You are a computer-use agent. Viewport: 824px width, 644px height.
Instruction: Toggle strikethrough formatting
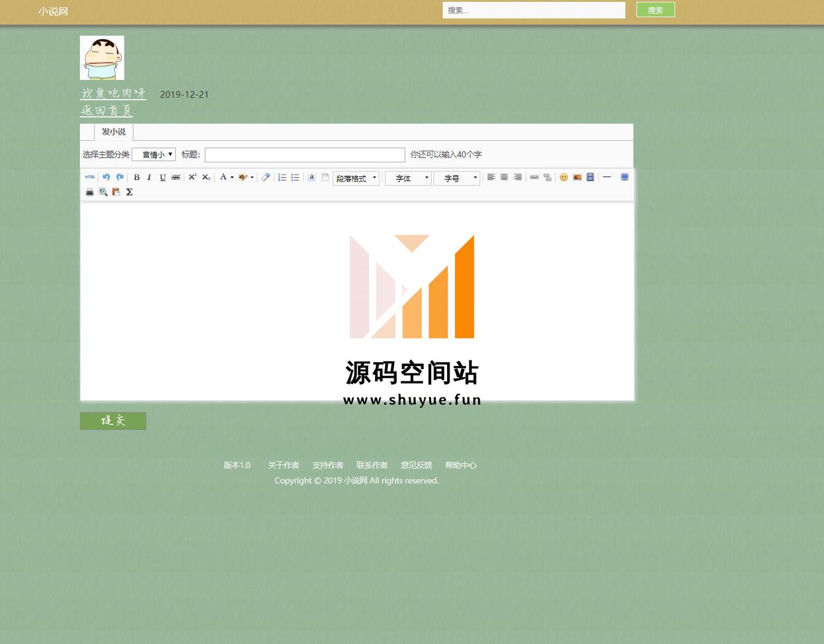[176, 177]
